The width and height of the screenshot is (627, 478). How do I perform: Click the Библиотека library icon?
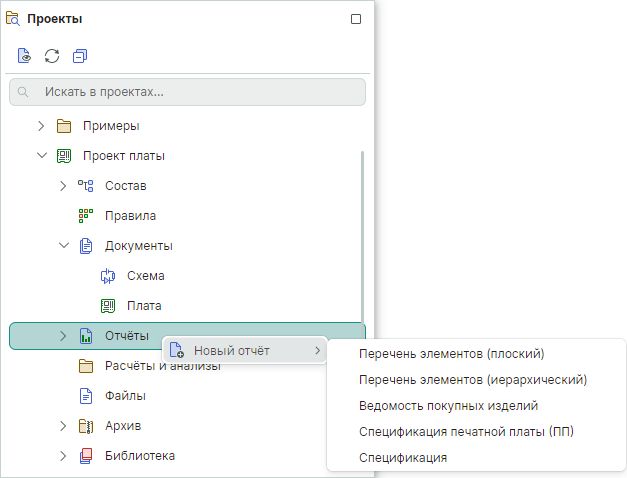coord(86,456)
